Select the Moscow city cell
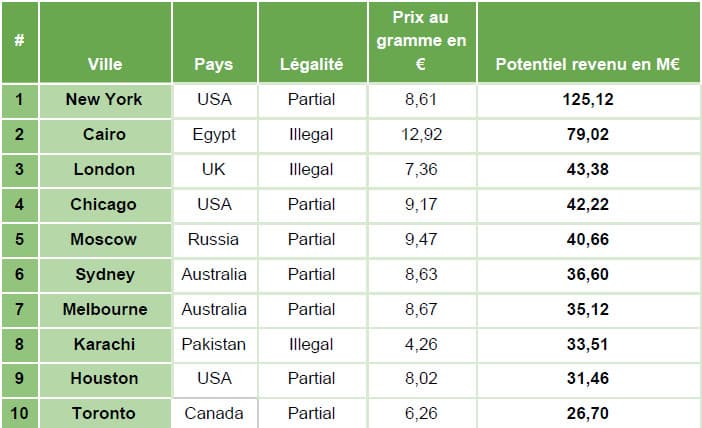 click(x=104, y=239)
